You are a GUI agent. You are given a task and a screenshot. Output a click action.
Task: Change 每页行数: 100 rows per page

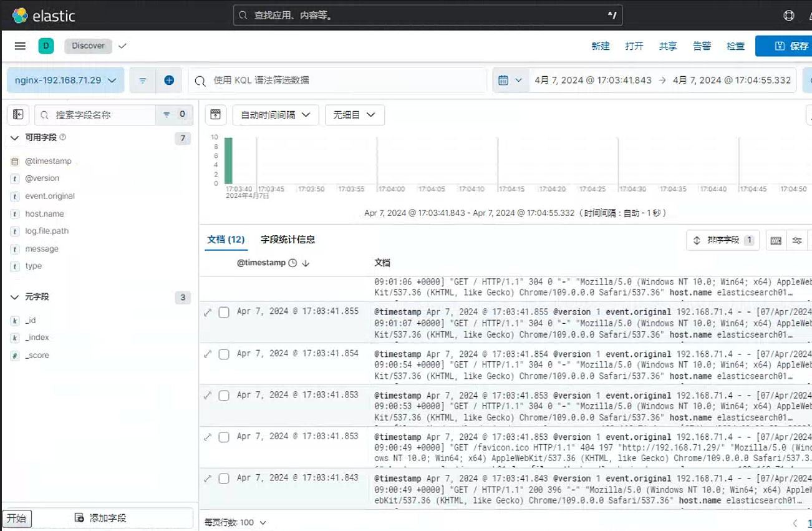click(236, 522)
